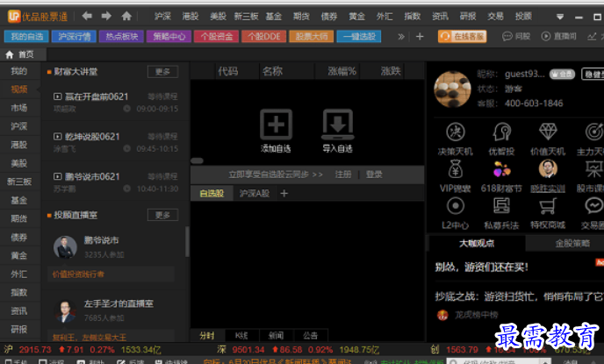Open 期货 in top menu bar
Image resolution: width=604 pixels, height=364 pixels.
(301, 16)
